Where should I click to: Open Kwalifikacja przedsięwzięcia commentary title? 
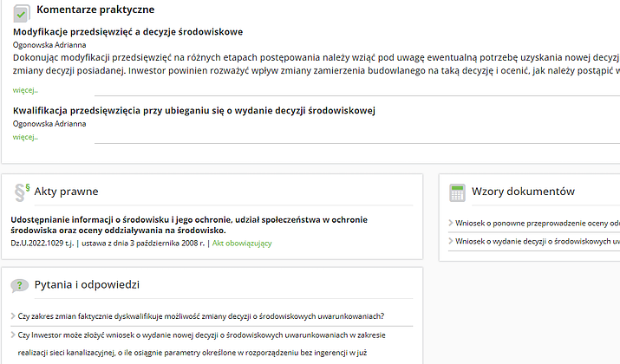pyautogui.click(x=193, y=110)
